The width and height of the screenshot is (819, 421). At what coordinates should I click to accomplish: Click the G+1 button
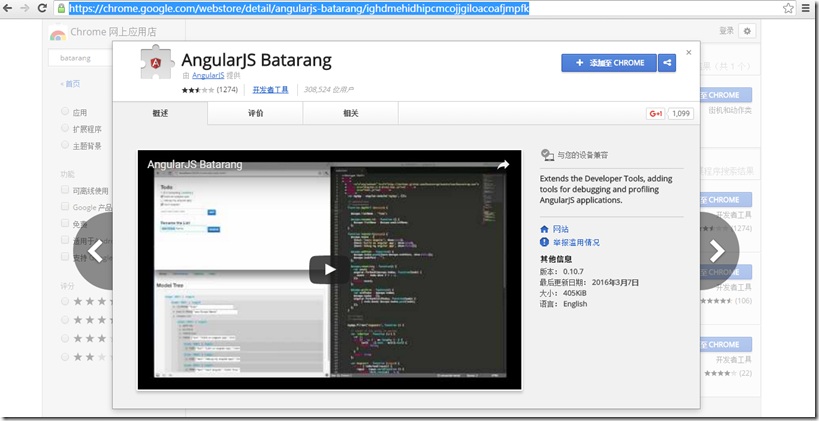[x=656, y=113]
